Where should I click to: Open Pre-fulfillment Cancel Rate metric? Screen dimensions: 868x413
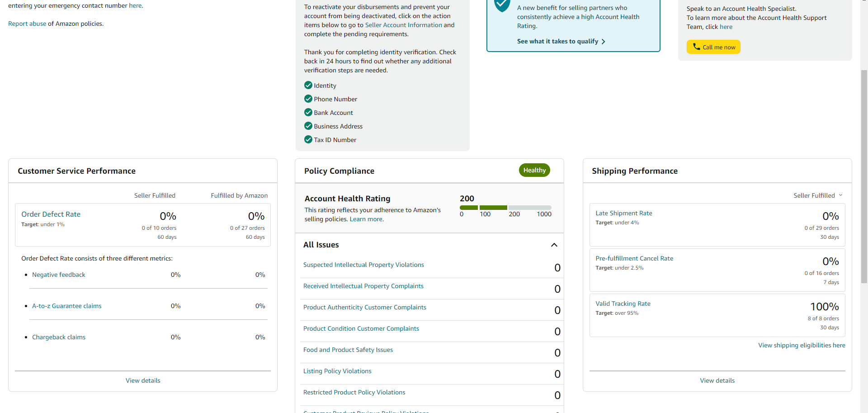point(634,258)
